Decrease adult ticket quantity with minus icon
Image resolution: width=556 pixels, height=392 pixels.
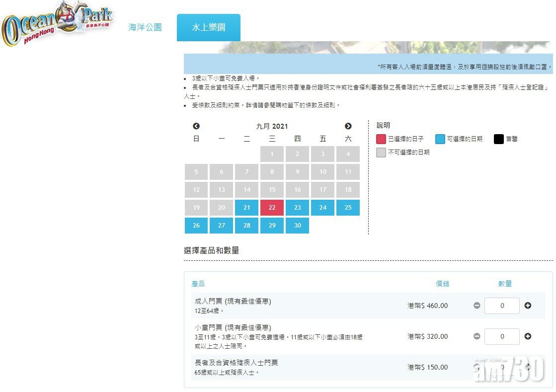pyautogui.click(x=477, y=306)
